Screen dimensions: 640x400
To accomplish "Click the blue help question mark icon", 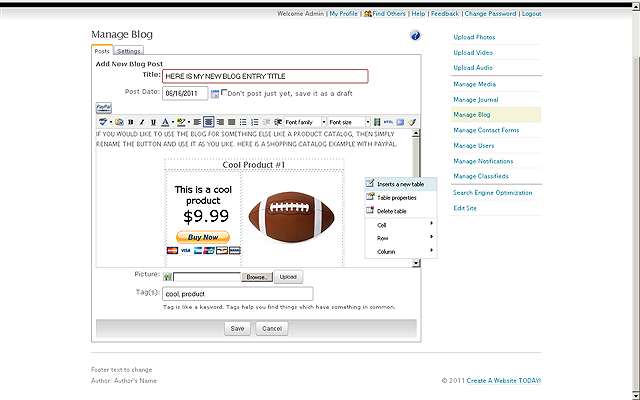I will point(415,36).
